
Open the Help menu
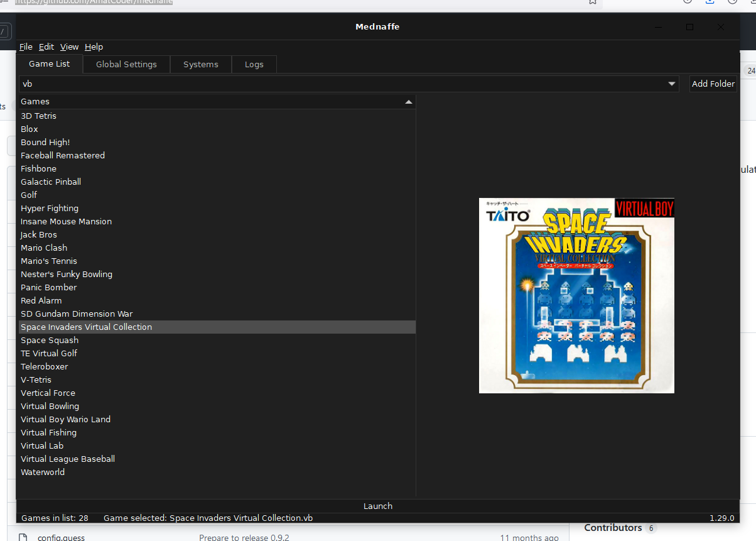click(x=94, y=47)
